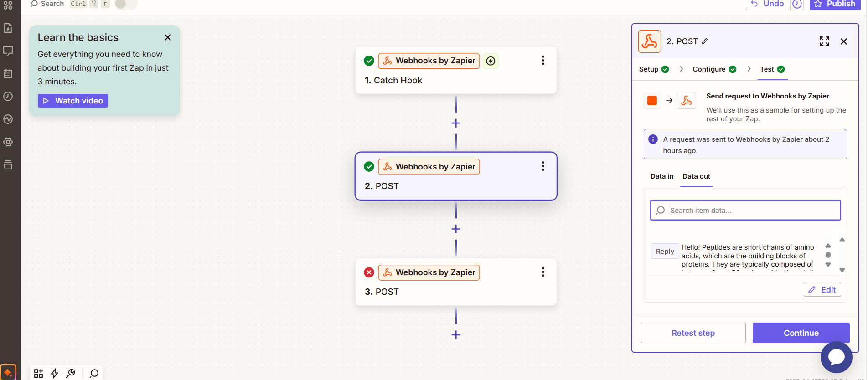
Task: Open the history clock icon in sidebar
Action: click(8, 96)
